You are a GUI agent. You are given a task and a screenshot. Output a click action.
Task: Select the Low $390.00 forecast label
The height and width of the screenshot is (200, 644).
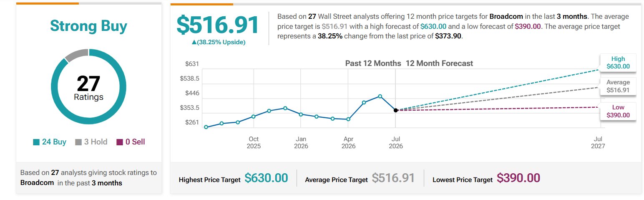pos(618,111)
